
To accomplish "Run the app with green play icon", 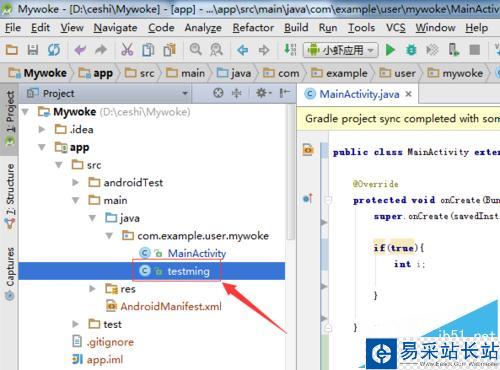I will point(390,50).
